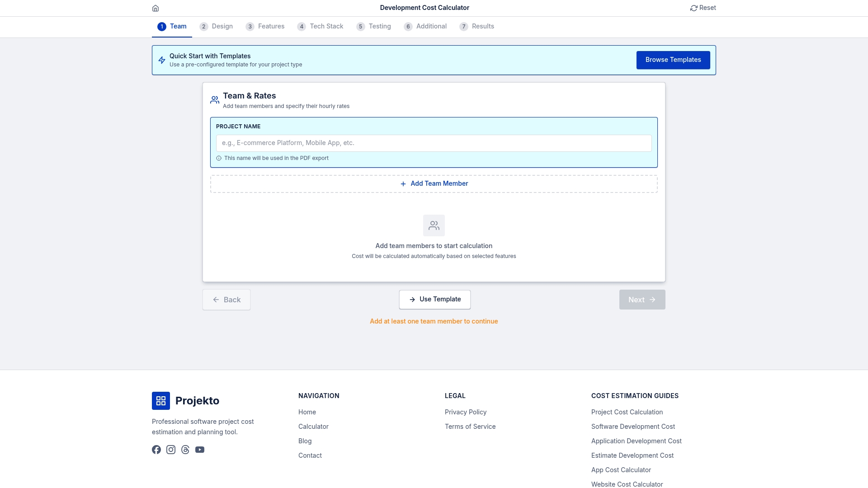Click the home icon in the header

pyautogui.click(x=156, y=8)
